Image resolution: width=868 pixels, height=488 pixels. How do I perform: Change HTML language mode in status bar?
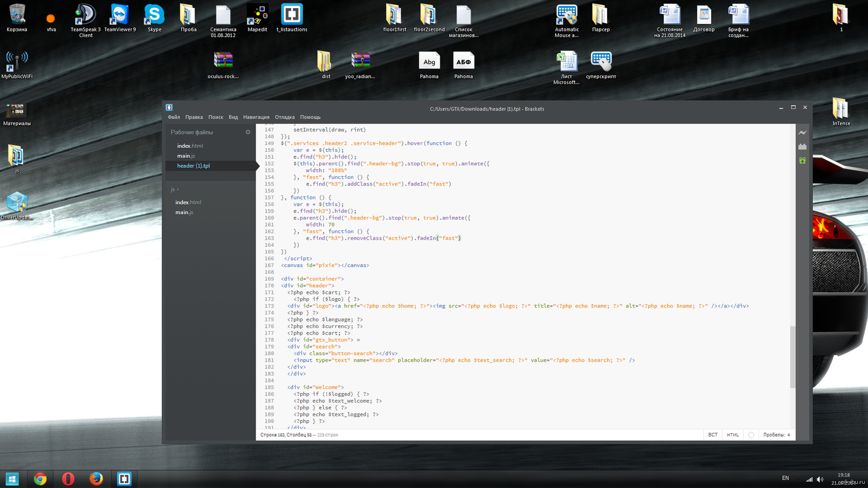733,435
